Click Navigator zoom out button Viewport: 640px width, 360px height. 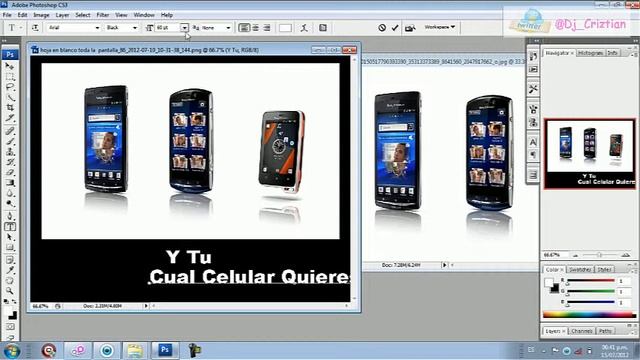coord(576,255)
